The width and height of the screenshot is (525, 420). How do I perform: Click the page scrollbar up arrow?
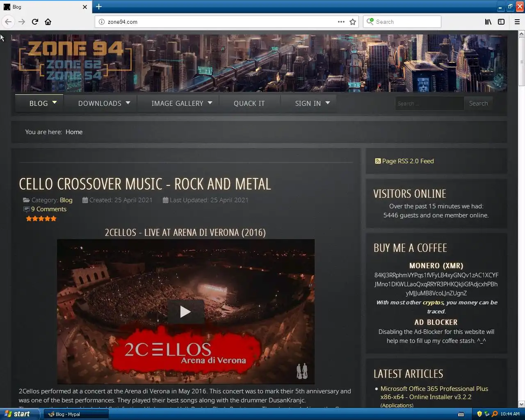(521, 34)
